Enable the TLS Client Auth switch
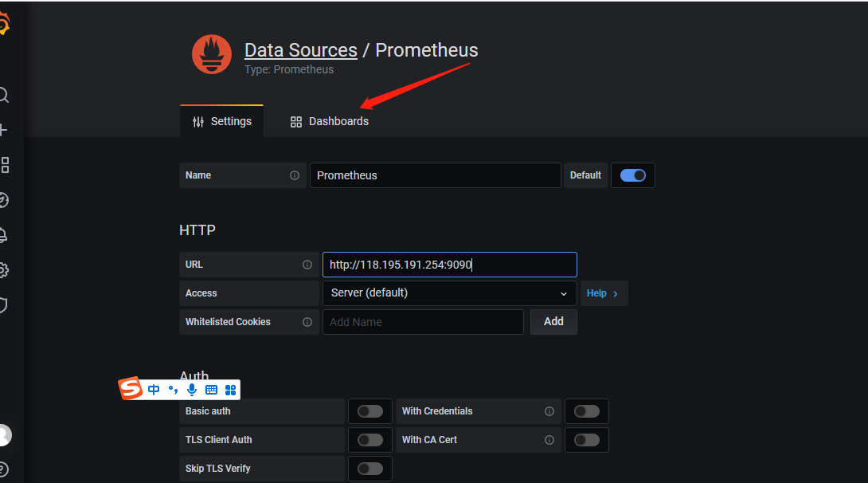This screenshot has width=868, height=483. point(369,440)
